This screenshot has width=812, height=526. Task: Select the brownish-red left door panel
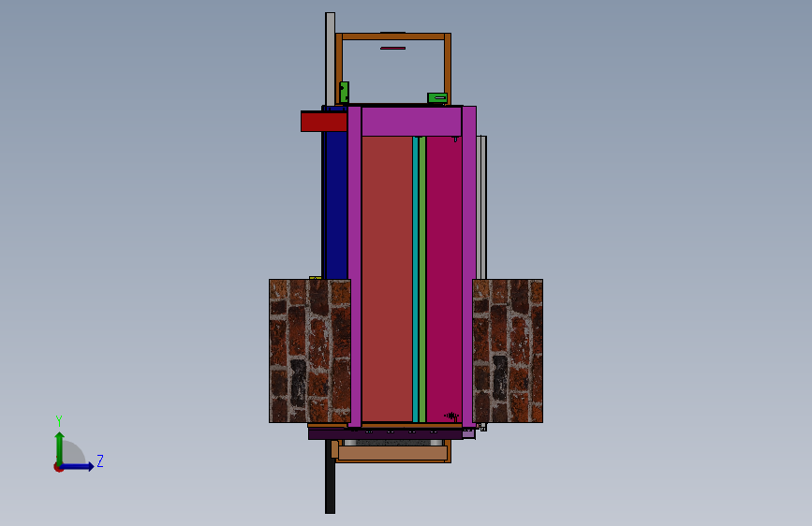(x=387, y=280)
